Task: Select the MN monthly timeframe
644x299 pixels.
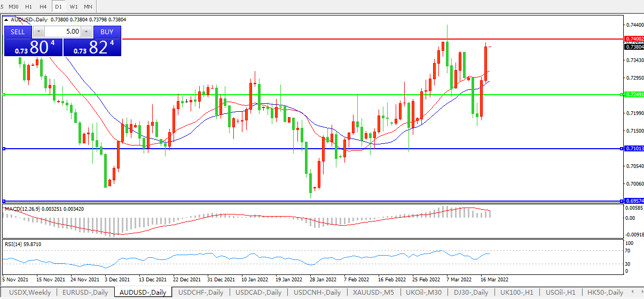Action: pos(88,6)
